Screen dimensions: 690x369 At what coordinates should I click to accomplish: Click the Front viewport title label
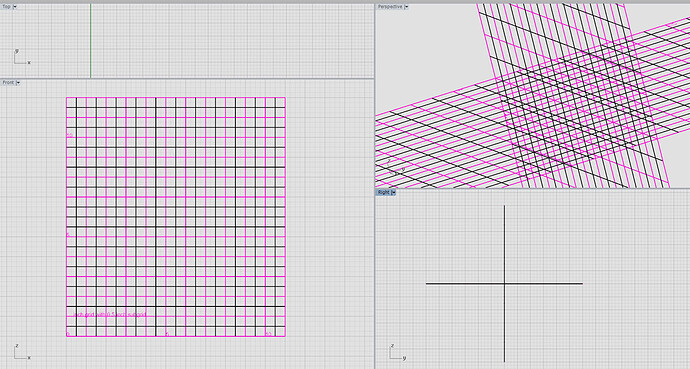tap(8, 83)
